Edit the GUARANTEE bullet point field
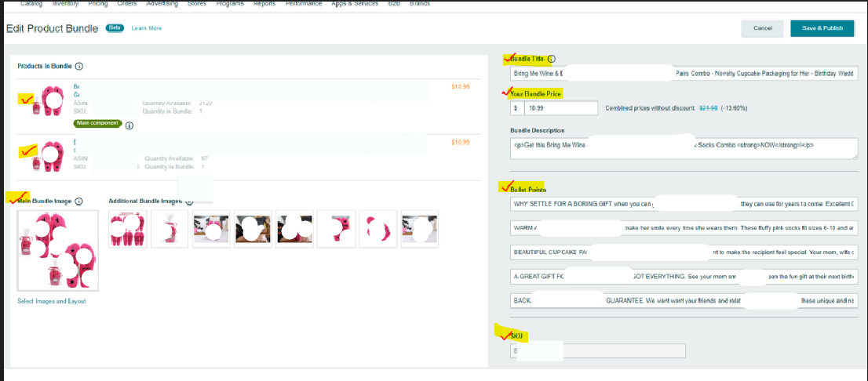 684,301
